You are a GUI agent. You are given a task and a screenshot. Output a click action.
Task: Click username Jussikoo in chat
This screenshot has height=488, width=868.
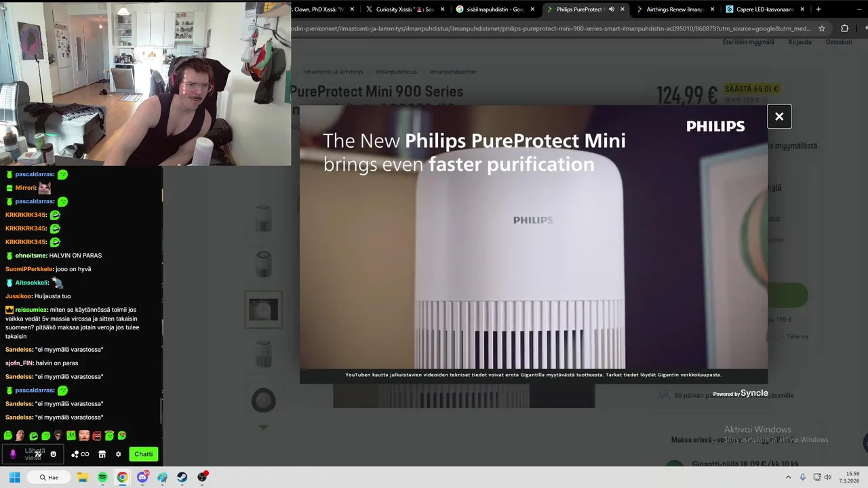coord(18,296)
